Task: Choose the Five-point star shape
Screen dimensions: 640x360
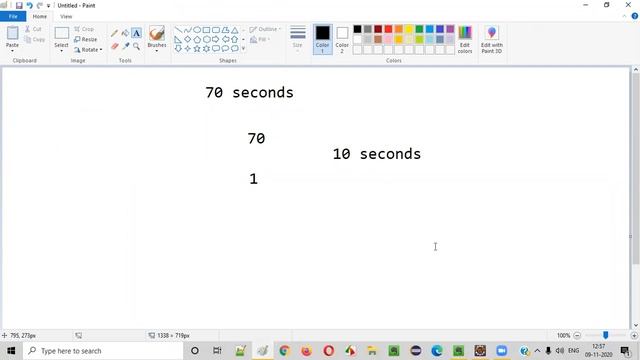Action: (x=197, y=49)
